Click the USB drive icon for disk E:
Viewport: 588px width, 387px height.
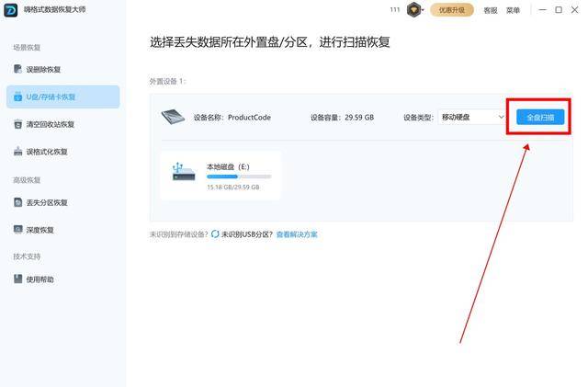[x=184, y=172]
